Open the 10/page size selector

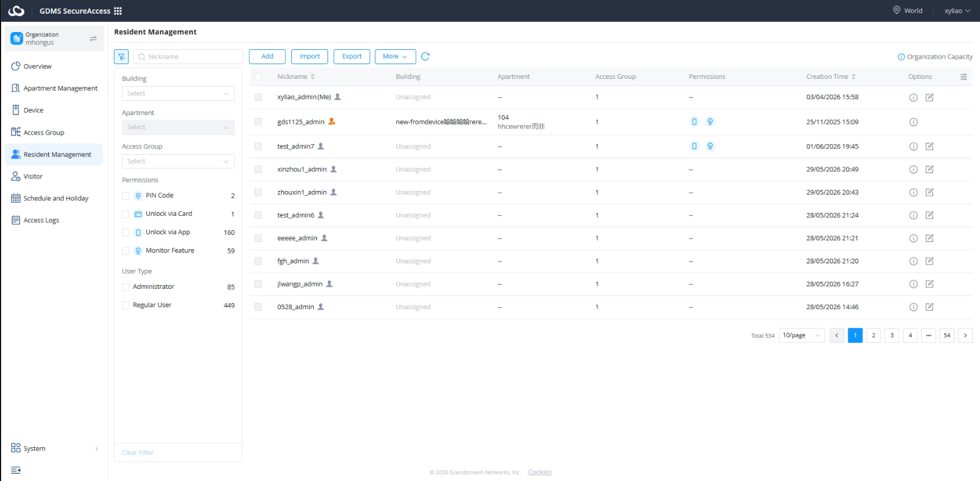point(801,336)
